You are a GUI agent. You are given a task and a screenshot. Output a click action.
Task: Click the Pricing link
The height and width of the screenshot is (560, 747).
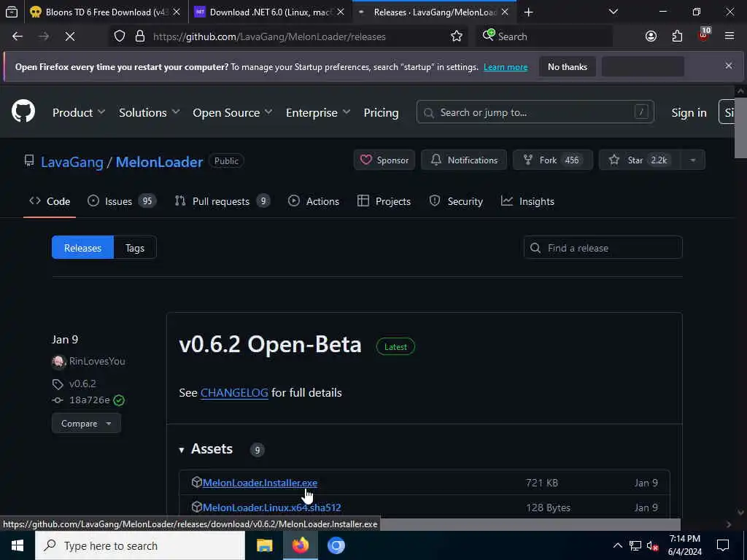(x=381, y=112)
